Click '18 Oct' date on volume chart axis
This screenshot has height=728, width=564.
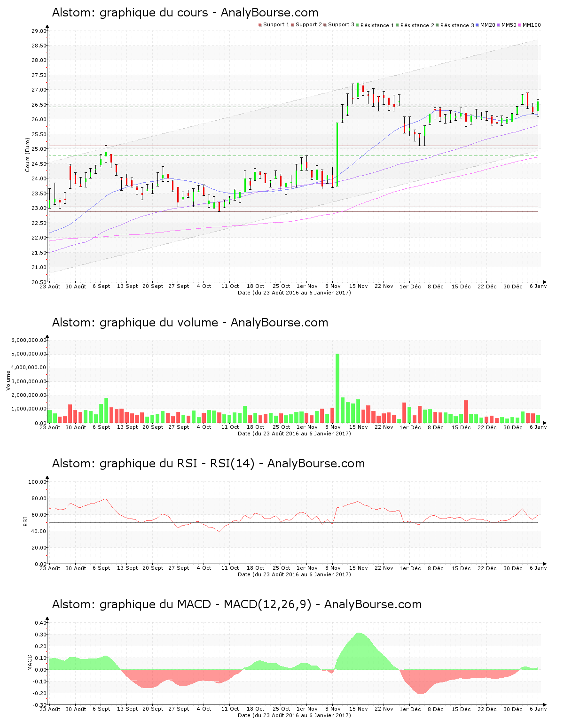[256, 427]
